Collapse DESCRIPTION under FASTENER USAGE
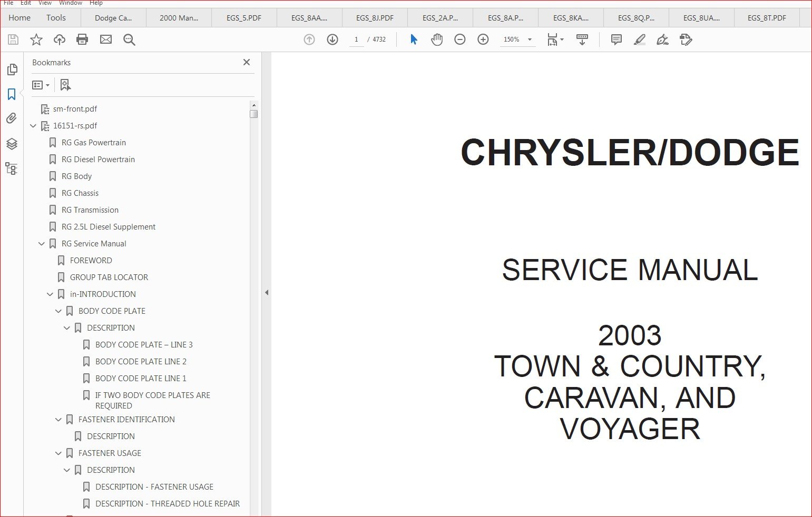812x517 pixels. click(67, 470)
